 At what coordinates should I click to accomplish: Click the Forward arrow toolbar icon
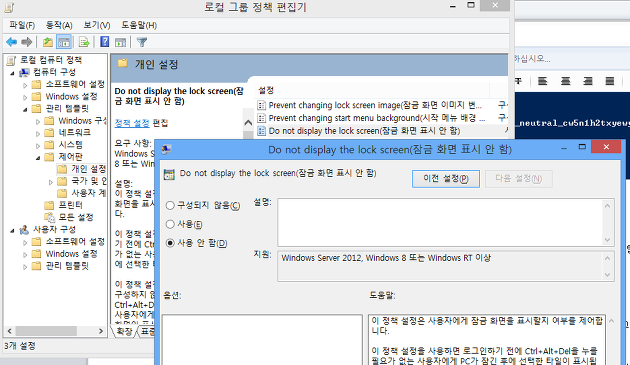(x=27, y=42)
